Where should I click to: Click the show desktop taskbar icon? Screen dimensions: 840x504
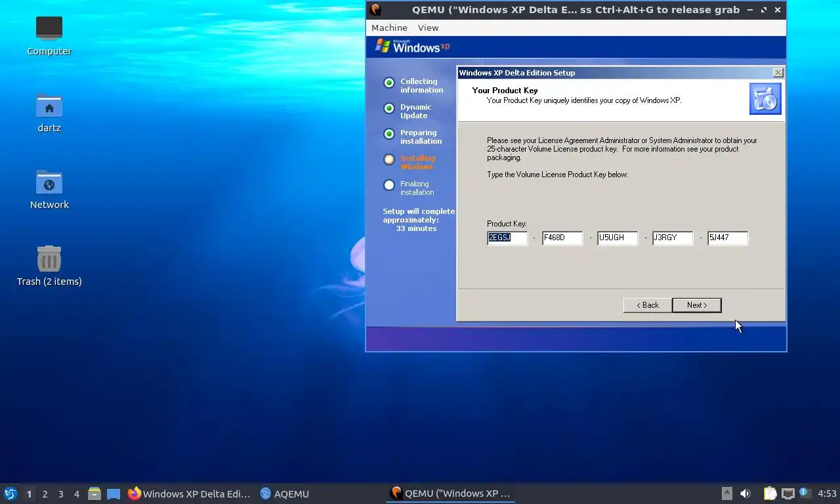point(114,493)
